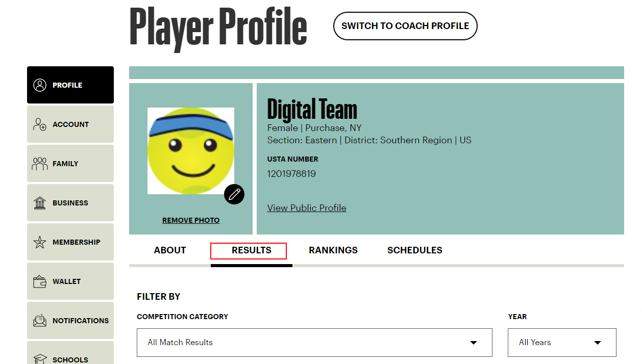The width and height of the screenshot is (642, 364).
Task: Select the Notifications envelope icon
Action: 39,320
